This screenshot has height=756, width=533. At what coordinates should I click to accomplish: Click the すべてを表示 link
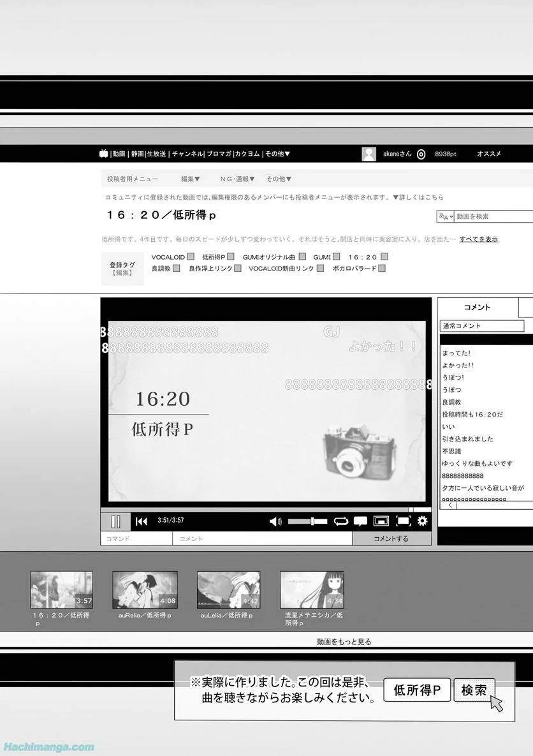click(478, 239)
